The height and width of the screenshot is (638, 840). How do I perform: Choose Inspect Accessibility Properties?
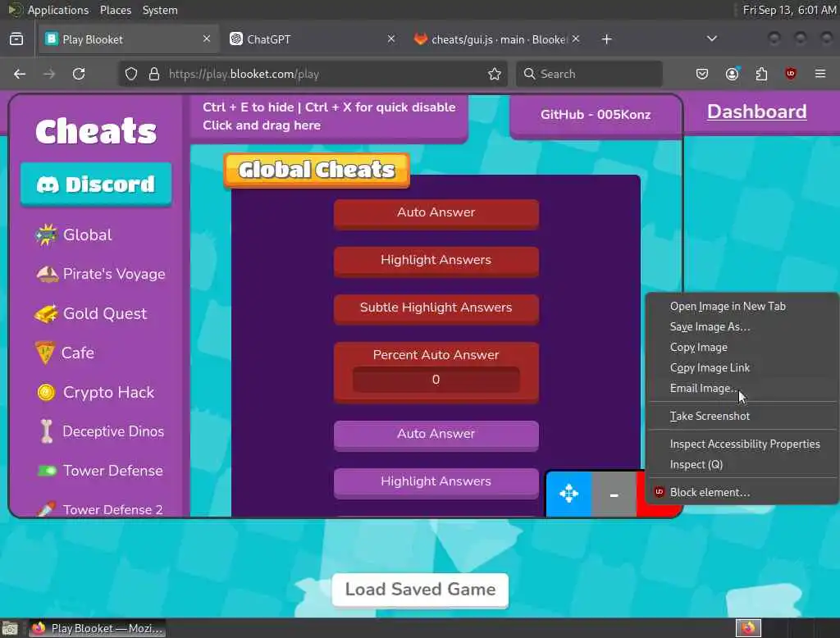click(x=742, y=444)
